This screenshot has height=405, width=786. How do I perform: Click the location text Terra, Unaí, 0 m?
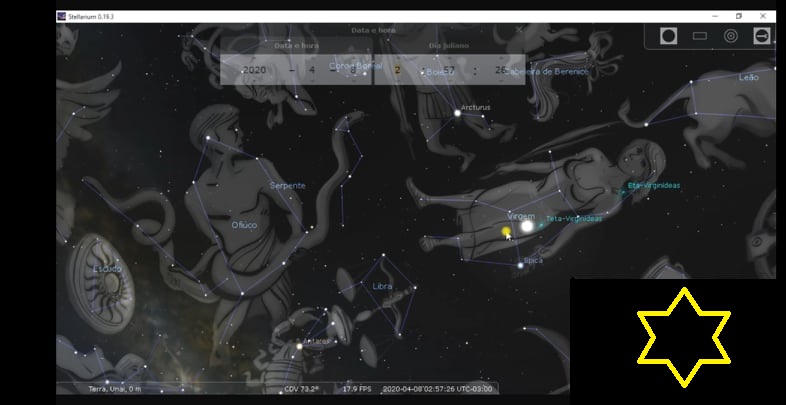tap(115, 389)
